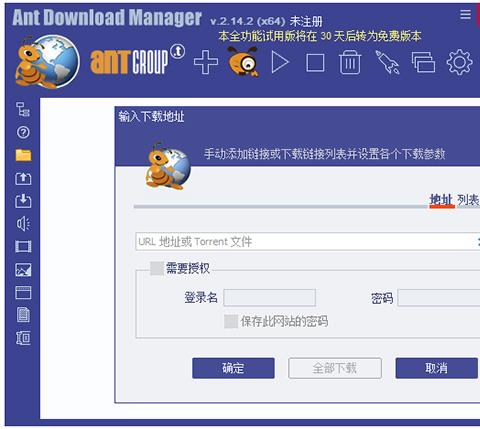
Task: Toggle the 保存此网站的密码 checkbox
Action: [x=231, y=321]
